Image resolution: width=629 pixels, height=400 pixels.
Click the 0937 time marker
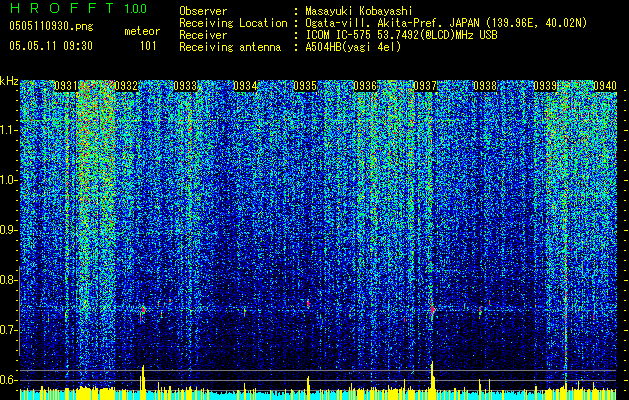click(x=425, y=86)
